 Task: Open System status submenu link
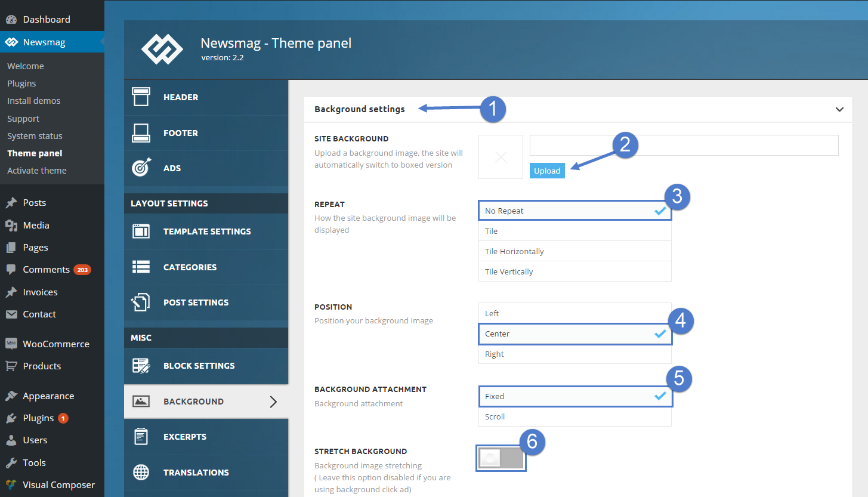35,136
